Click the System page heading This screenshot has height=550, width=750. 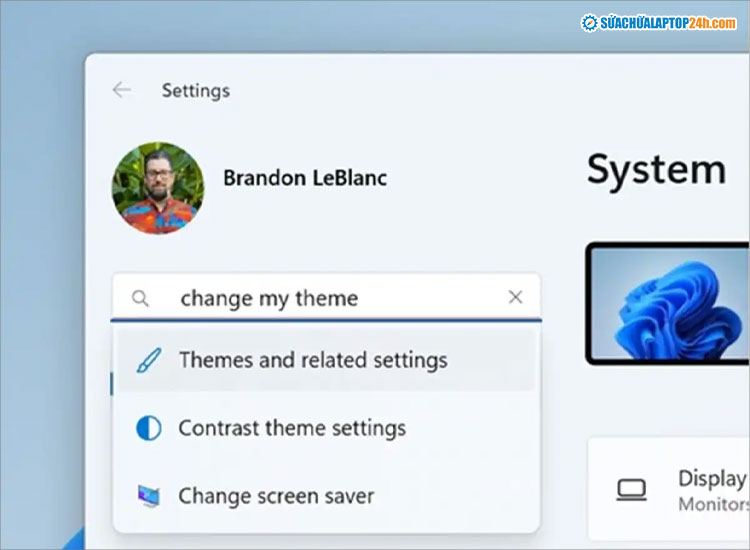click(x=655, y=170)
